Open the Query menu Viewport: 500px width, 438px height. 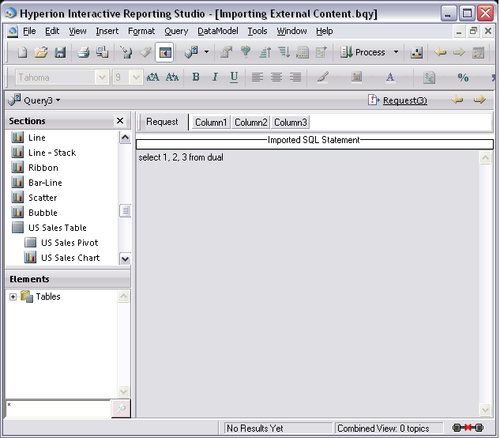(176, 31)
